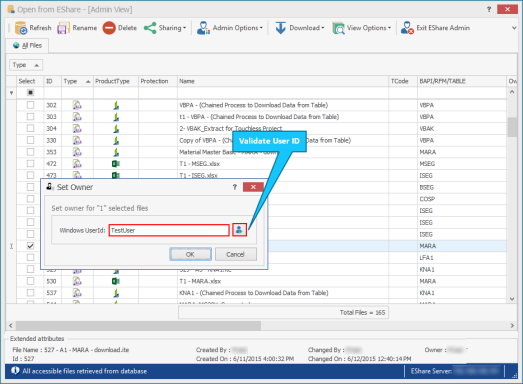
Task: Close the Set Owner dialog
Action: (253, 187)
